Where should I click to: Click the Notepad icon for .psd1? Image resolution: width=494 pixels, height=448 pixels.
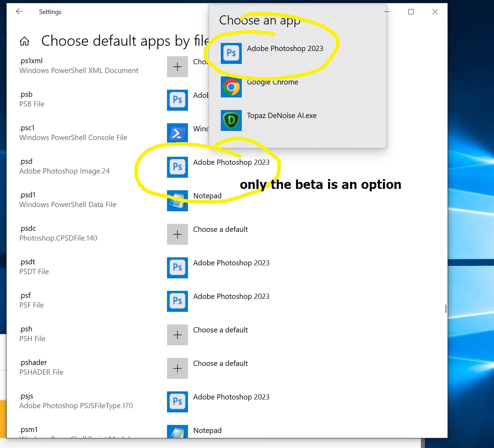(x=177, y=201)
